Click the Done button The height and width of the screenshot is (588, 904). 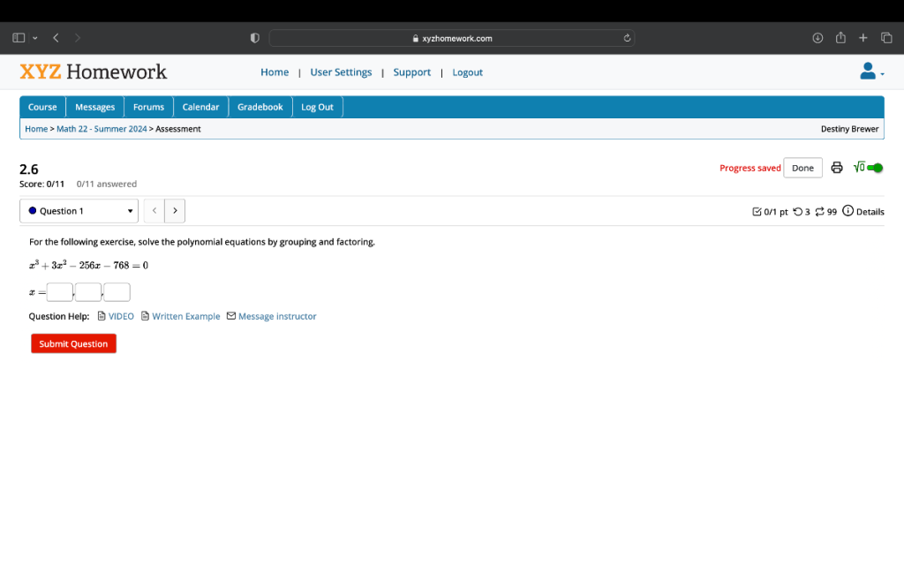pos(802,168)
